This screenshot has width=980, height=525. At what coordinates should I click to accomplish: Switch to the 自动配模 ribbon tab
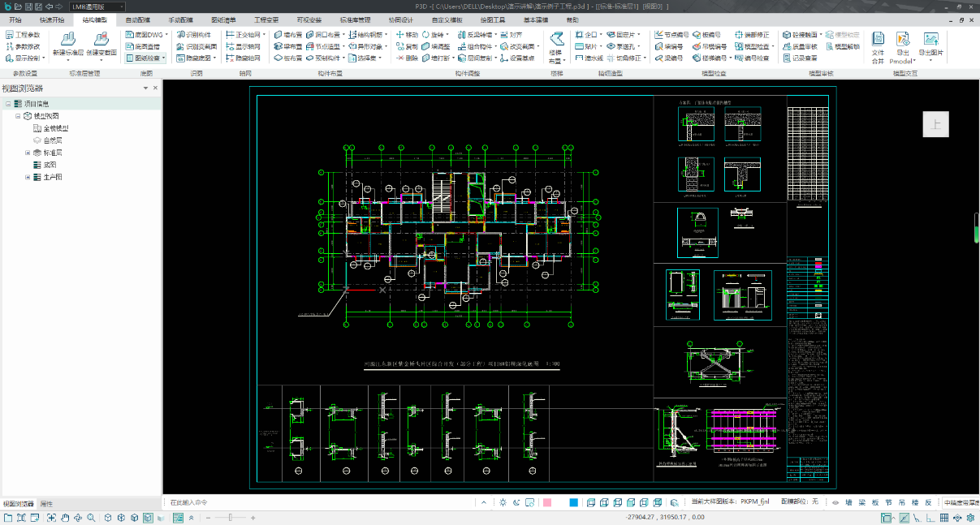click(137, 19)
